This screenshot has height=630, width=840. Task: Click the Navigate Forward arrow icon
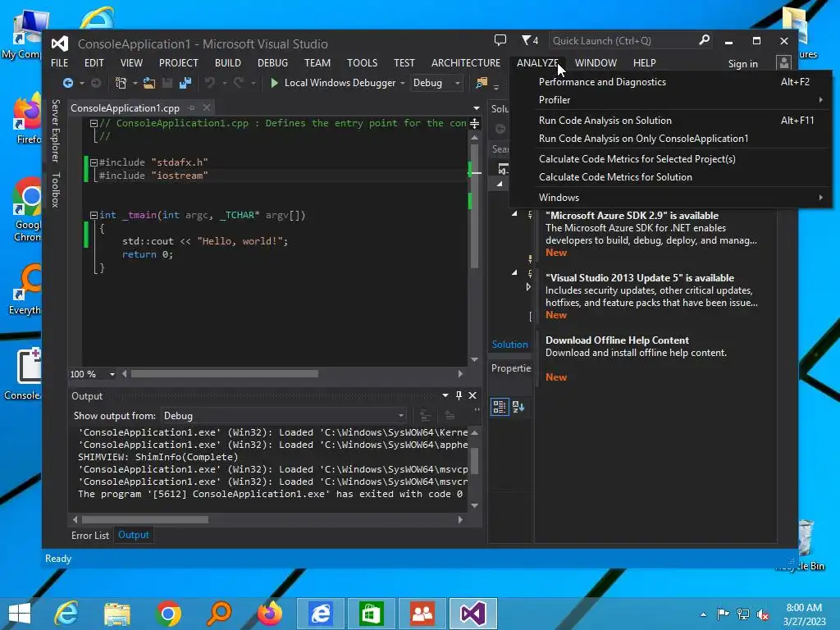(96, 83)
